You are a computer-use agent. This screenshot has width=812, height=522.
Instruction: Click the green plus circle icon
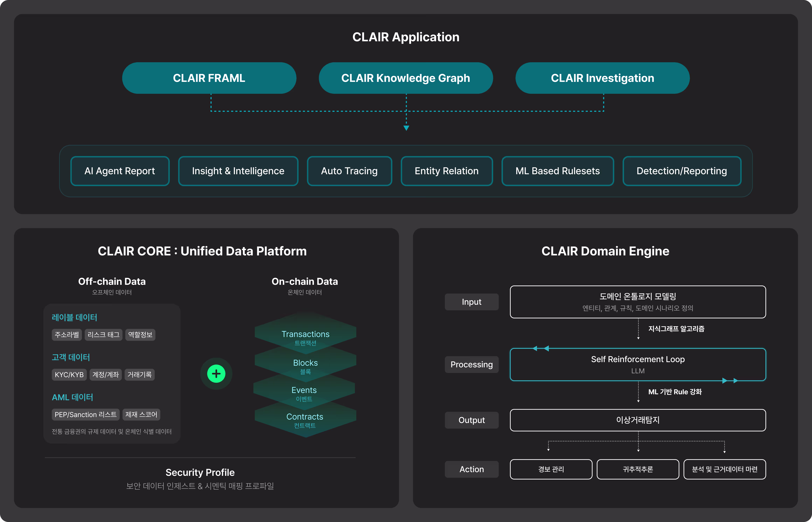pos(216,373)
